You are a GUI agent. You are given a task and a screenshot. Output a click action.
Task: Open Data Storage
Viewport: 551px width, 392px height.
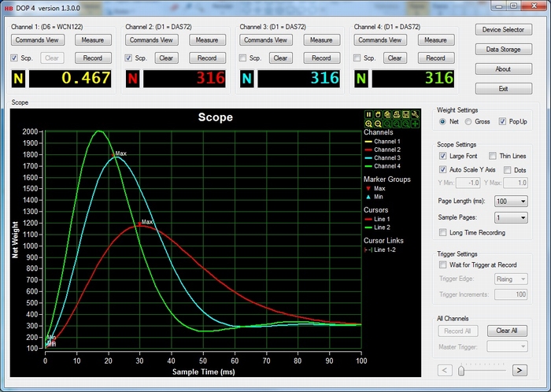coord(503,49)
